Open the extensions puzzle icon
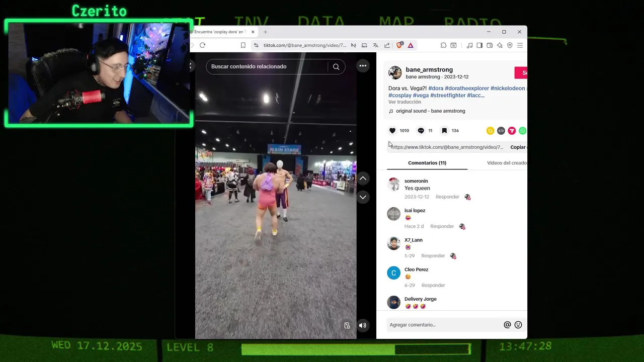The image size is (644, 362). click(443, 45)
